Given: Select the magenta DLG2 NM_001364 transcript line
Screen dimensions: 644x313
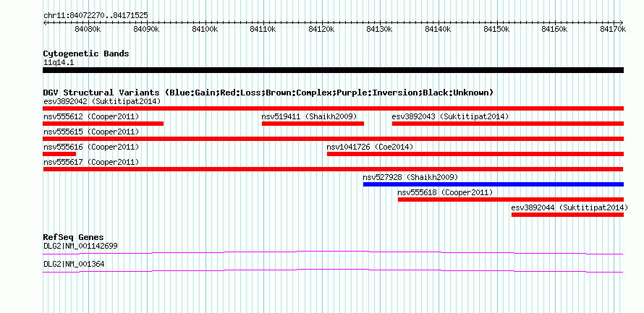Looking at the screenshot, I should 333,271.
